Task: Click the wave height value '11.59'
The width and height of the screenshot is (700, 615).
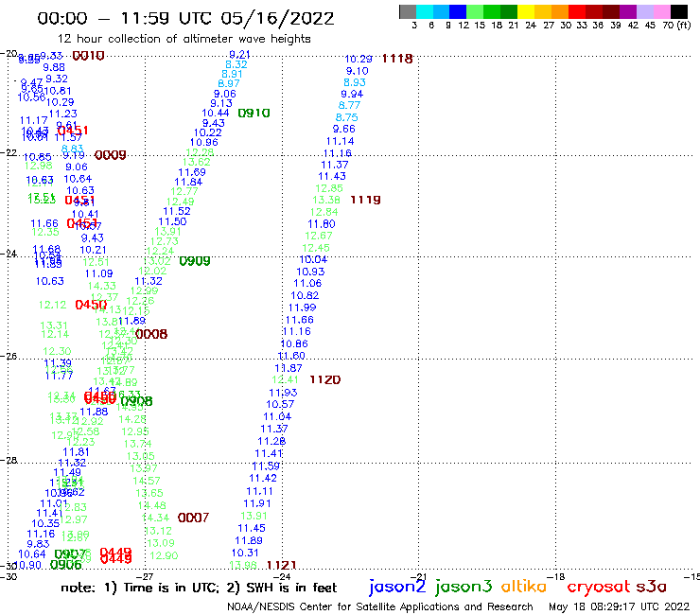Action: pyautogui.click(x=266, y=466)
